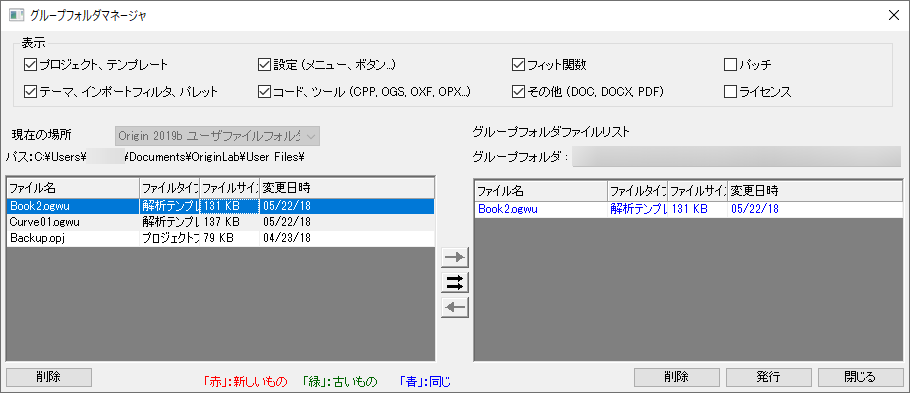Sort left list by ファイル名 column header

(x=73, y=188)
